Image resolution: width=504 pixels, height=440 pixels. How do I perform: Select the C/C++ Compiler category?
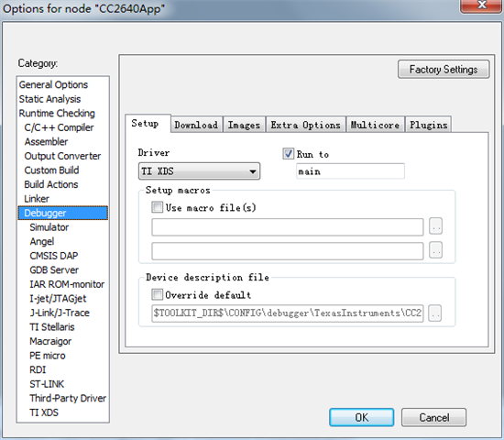tap(59, 127)
